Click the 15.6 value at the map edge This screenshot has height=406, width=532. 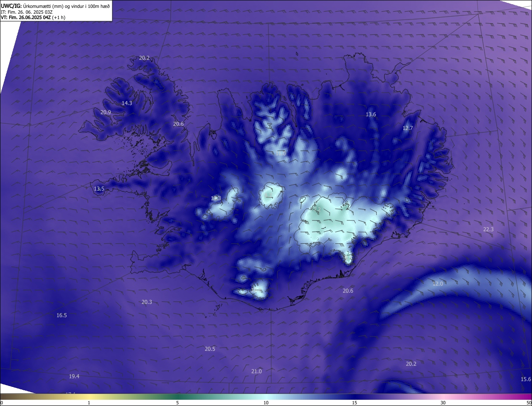tap(526, 379)
